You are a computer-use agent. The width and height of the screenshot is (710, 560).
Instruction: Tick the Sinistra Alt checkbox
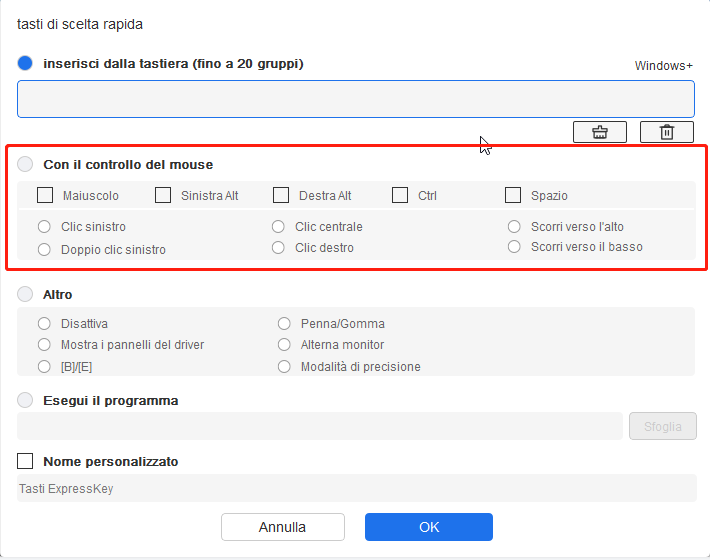163,195
